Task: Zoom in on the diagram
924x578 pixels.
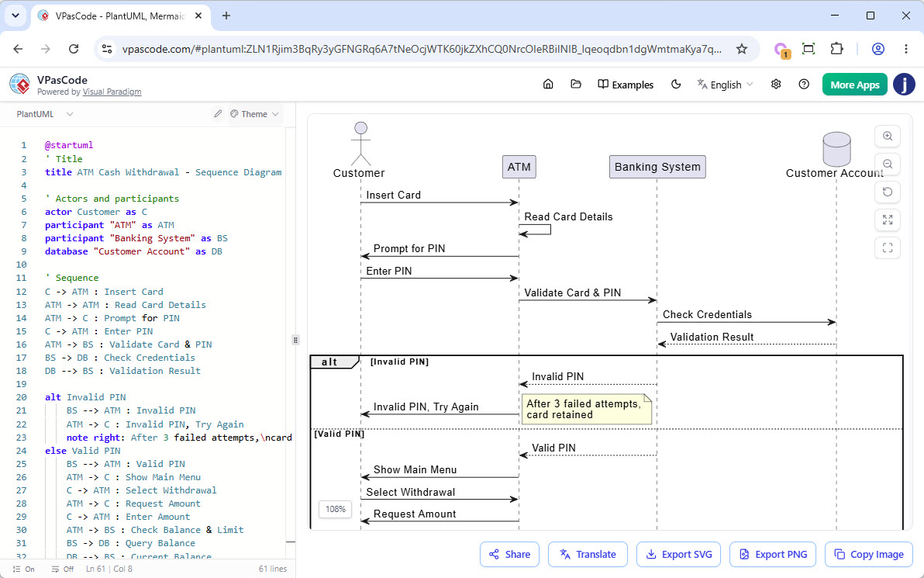Action: [x=888, y=137]
